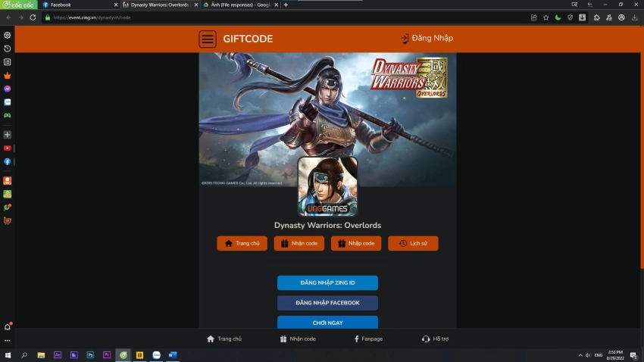
Task: Click the shield protection icon in address bar
Action: (570, 17)
